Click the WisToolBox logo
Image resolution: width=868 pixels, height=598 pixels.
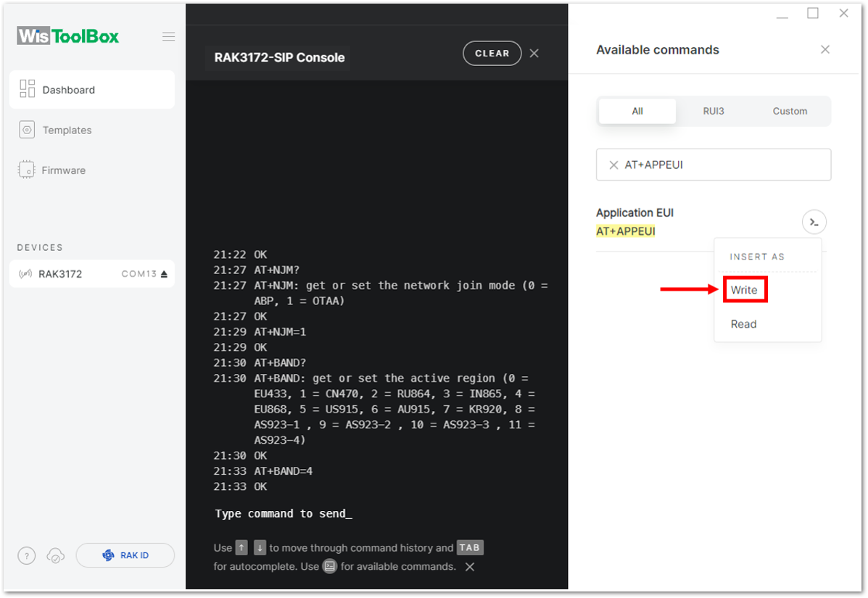(68, 36)
